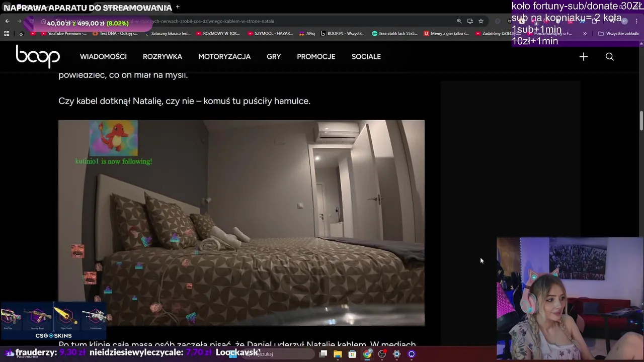
Task: Open Task View on the taskbar
Action: click(324, 354)
